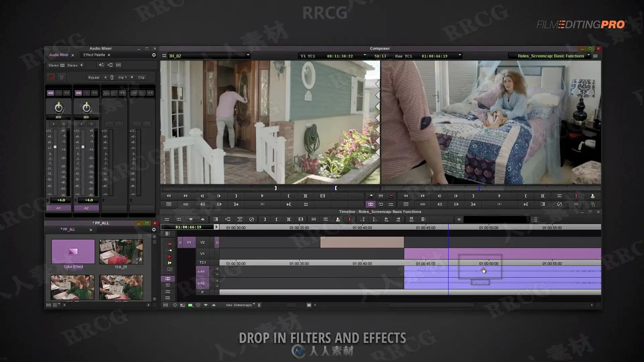Image resolution: width=644 pixels, height=362 pixels.
Task: Click the Remove Effect icon in timeline toolbar
Action: [x=252, y=220]
